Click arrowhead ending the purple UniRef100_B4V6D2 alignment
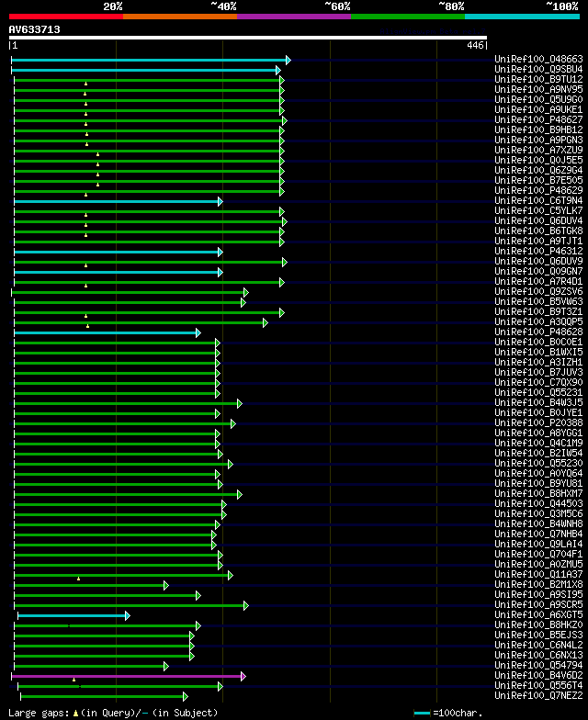Image resolution: width=588 pixels, height=720 pixels. click(x=243, y=676)
